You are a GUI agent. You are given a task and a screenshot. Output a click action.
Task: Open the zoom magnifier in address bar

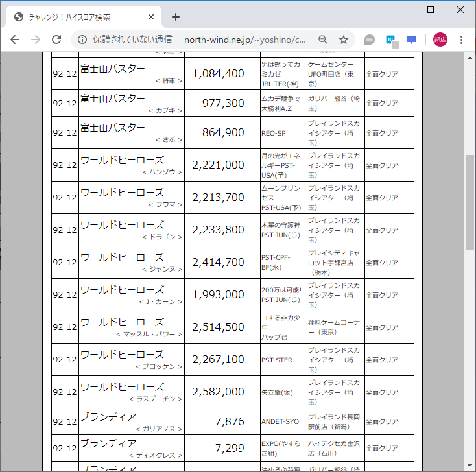pos(323,40)
